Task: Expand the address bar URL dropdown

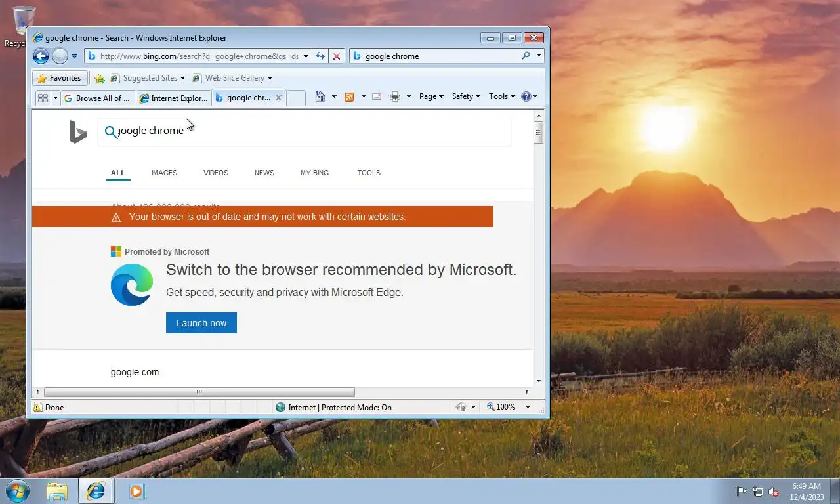Action: (x=306, y=56)
